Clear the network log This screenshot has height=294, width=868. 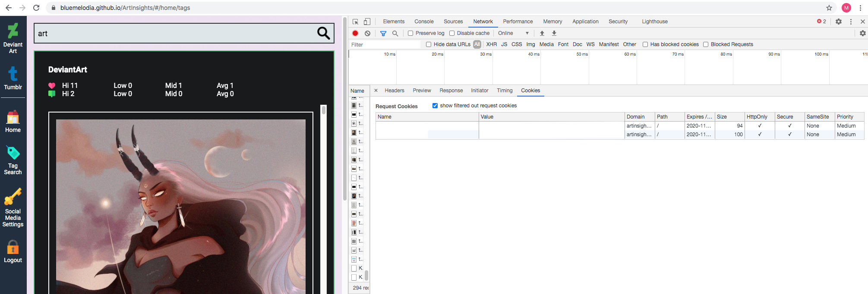click(367, 33)
